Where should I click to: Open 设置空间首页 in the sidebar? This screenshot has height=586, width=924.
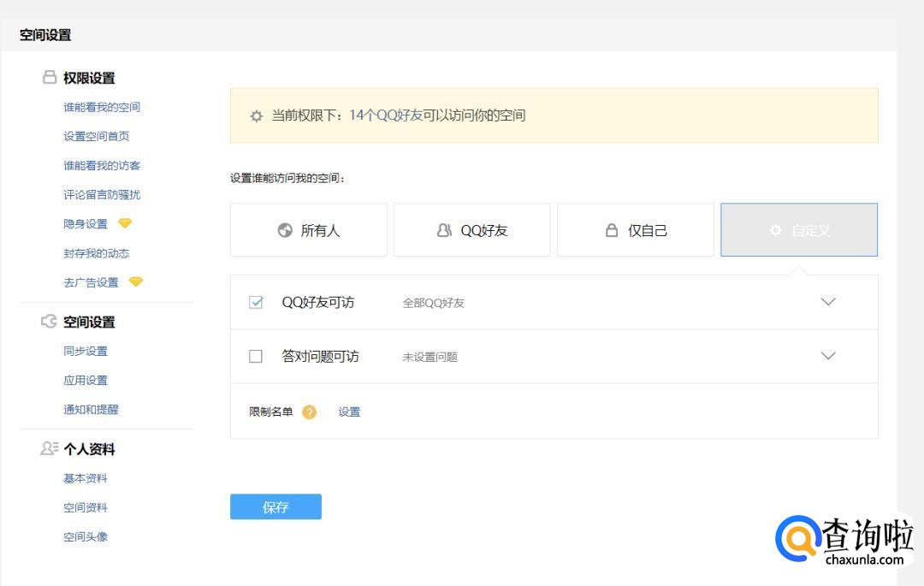pos(97,136)
